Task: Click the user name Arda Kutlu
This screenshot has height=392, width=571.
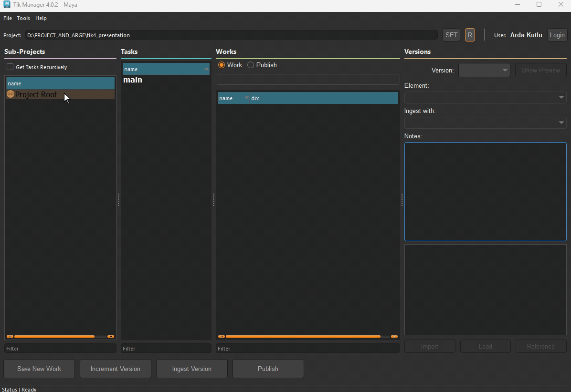Action: (526, 35)
